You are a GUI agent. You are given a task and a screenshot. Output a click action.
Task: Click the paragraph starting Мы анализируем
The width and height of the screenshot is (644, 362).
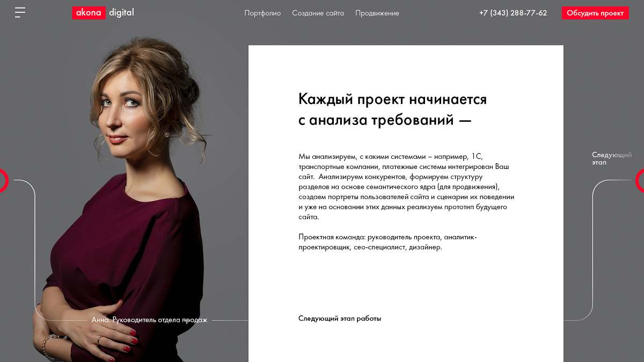[406, 187]
